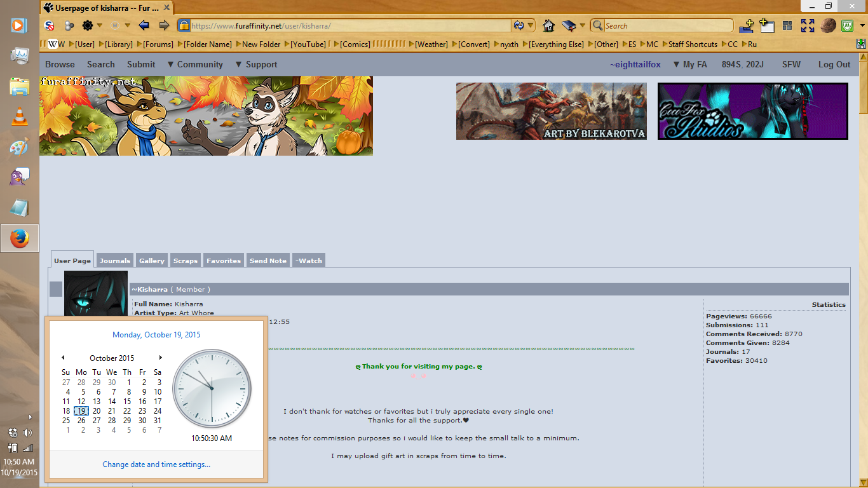
Task: Click Search in site navigation
Action: tap(101, 64)
